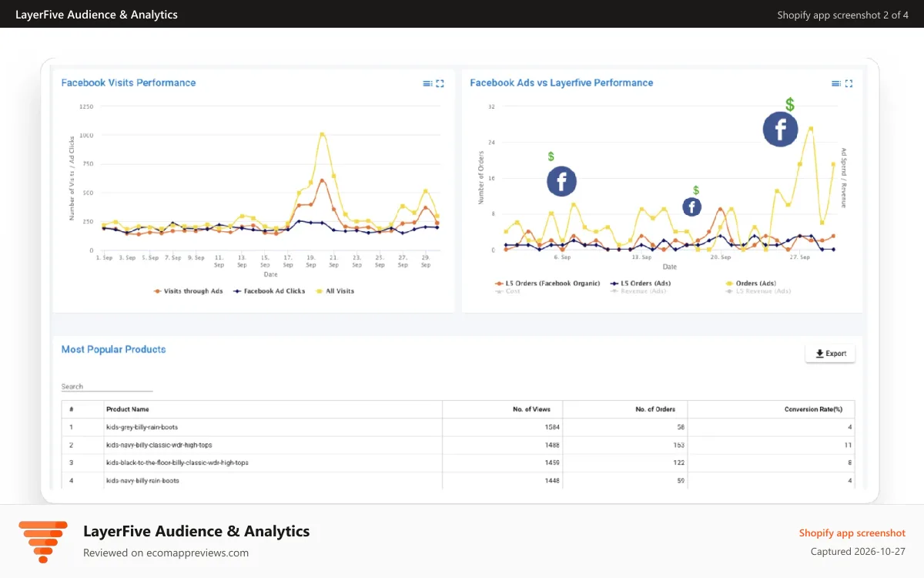Sort by the No. of Orders column header

click(626, 409)
